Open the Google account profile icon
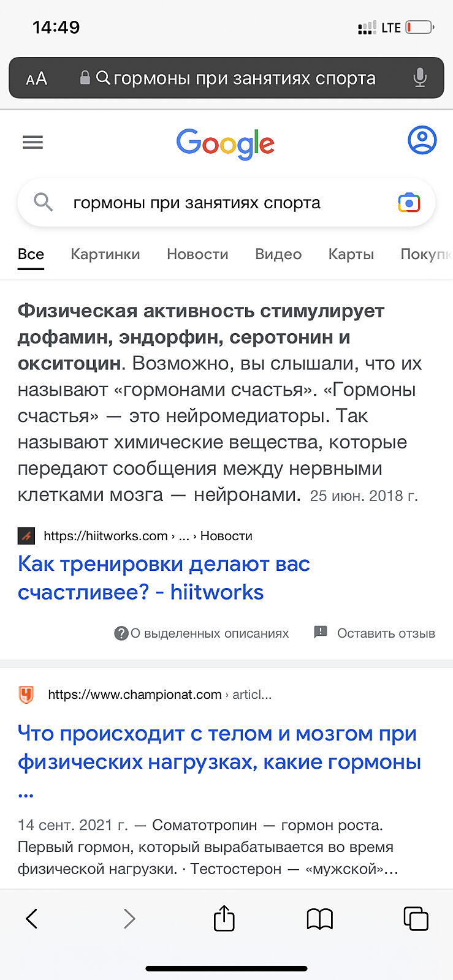 [x=422, y=140]
